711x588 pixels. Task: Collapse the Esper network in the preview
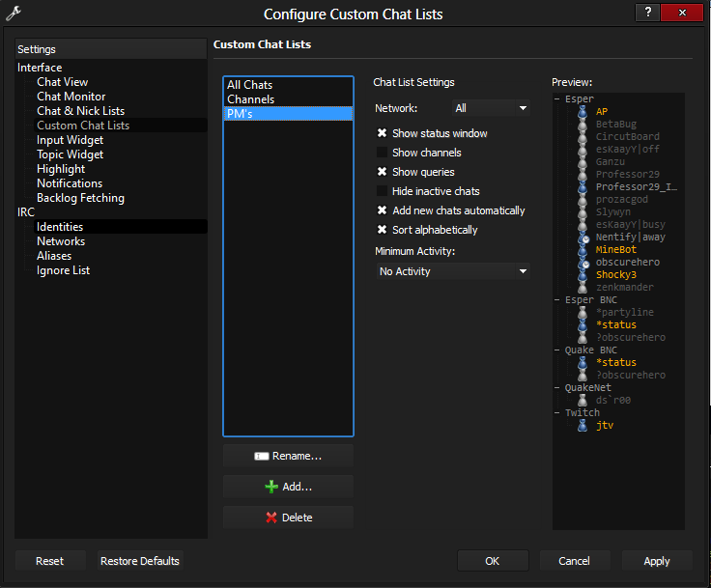coord(558,99)
